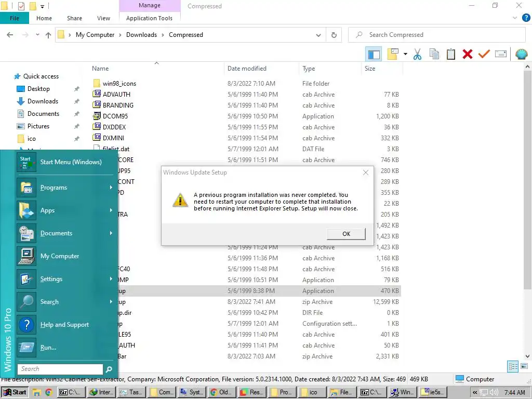Open Help and Support entry

[x=65, y=325]
